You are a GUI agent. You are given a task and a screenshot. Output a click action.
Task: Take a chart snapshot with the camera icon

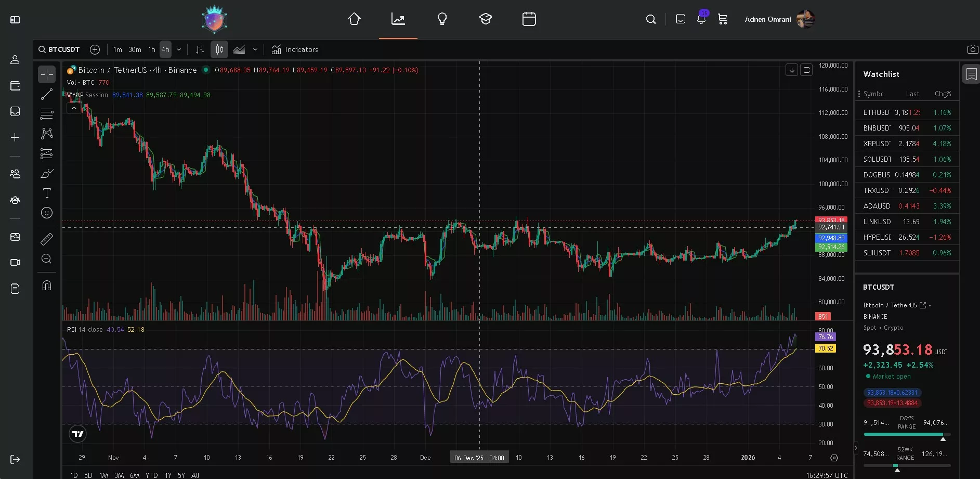click(973, 49)
